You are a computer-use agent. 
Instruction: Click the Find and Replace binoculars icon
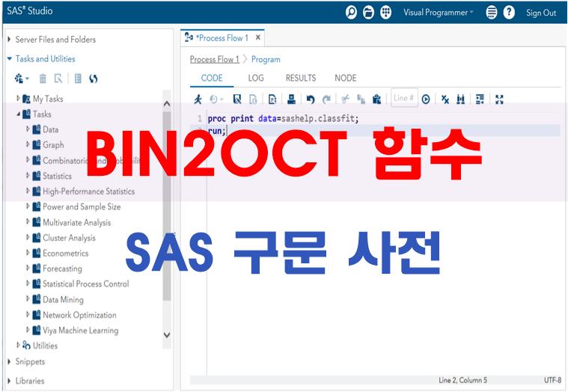pyautogui.click(x=461, y=99)
